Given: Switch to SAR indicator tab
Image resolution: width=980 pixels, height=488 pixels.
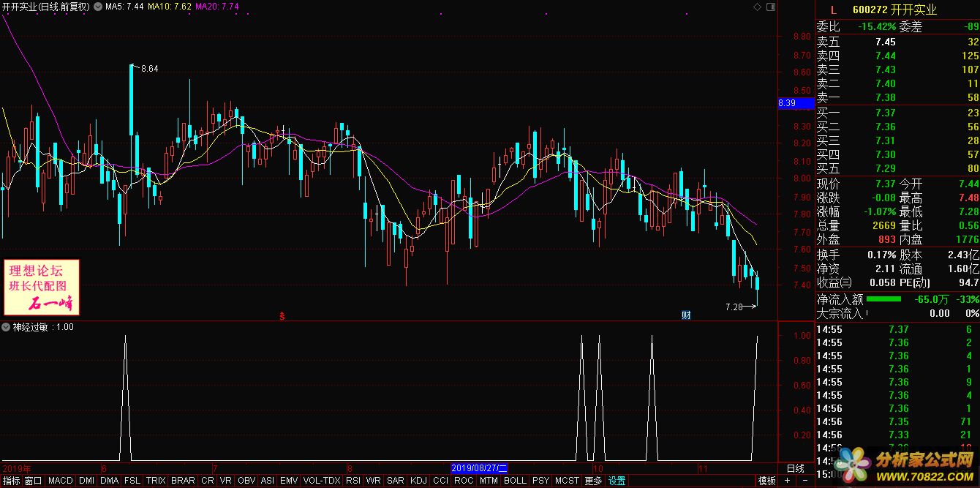Looking at the screenshot, I should (396, 481).
